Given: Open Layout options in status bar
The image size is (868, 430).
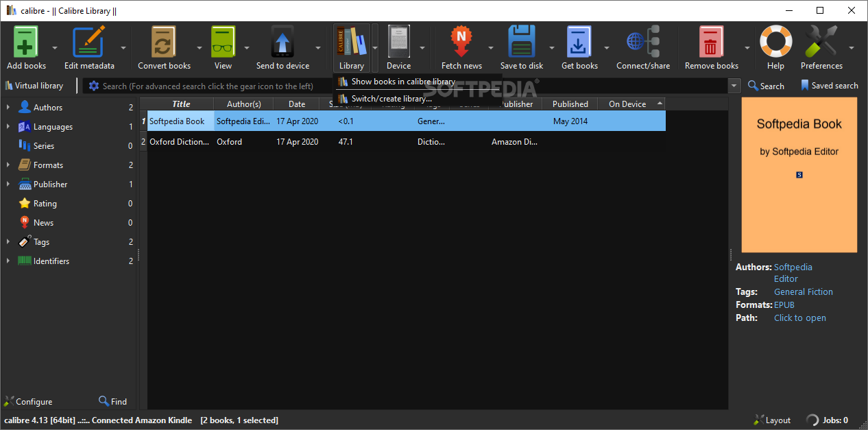Looking at the screenshot, I should (x=772, y=420).
